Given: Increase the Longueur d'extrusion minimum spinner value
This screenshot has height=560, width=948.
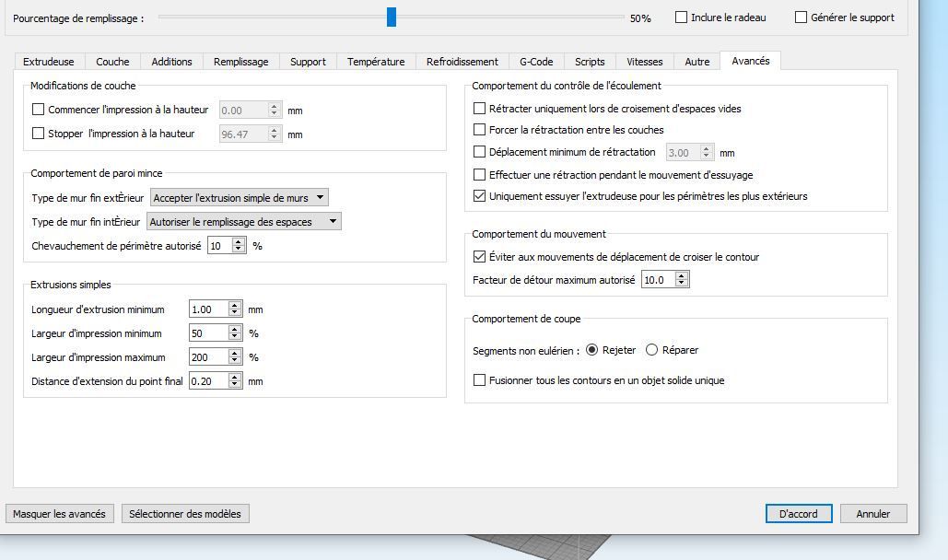Looking at the screenshot, I should pyautogui.click(x=235, y=306).
